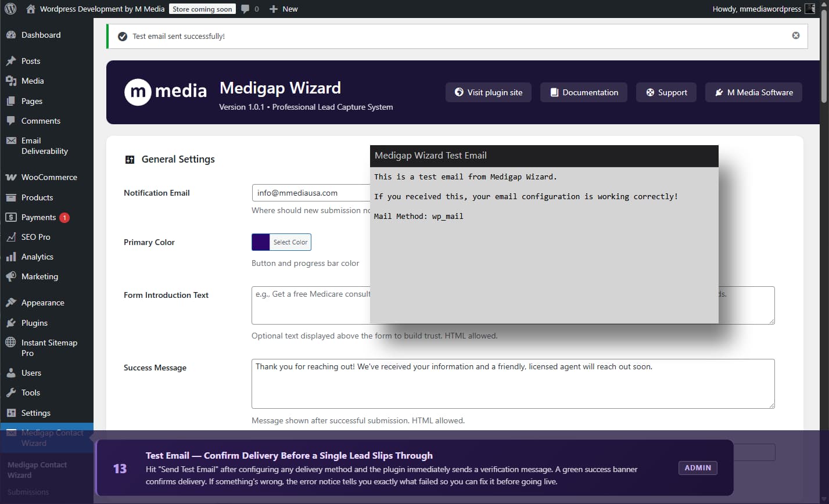This screenshot has width=829, height=504.
Task: Open the plugin Documentation page
Action: (x=583, y=92)
